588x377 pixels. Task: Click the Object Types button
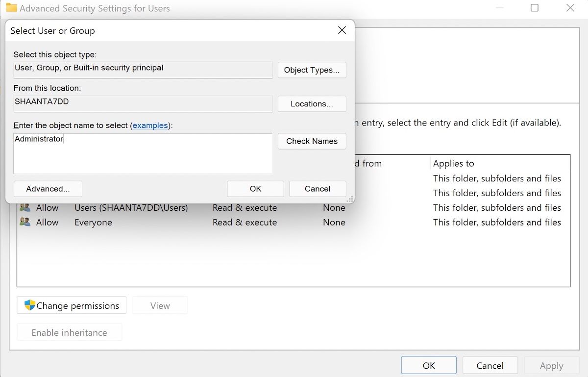coord(312,70)
